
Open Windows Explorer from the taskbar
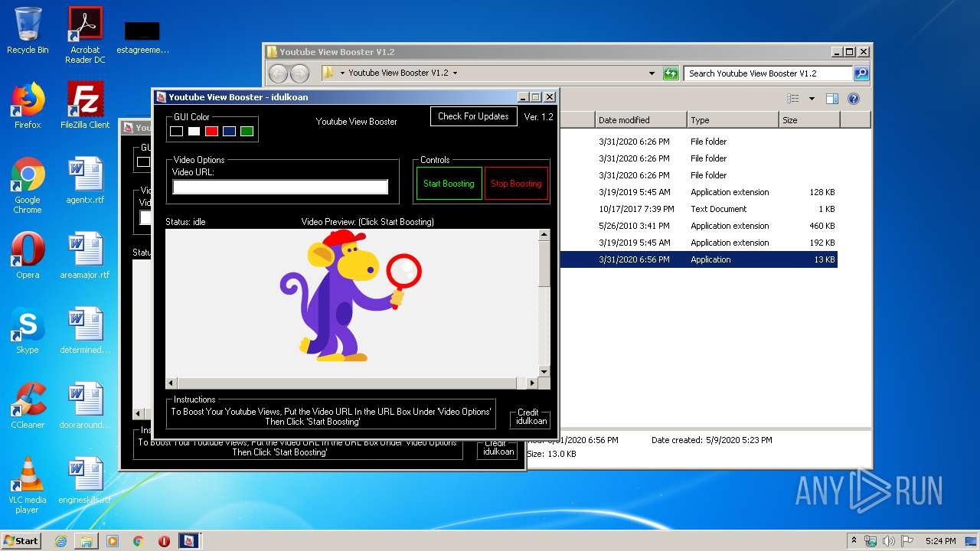[x=87, y=541]
